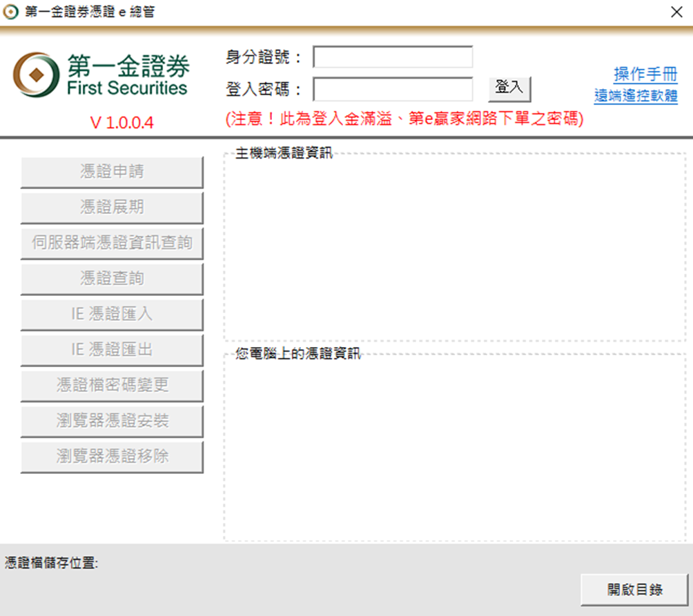Screen dimensions: 693x616
Task: Choose the 憑證查詢 button
Action: (112, 279)
